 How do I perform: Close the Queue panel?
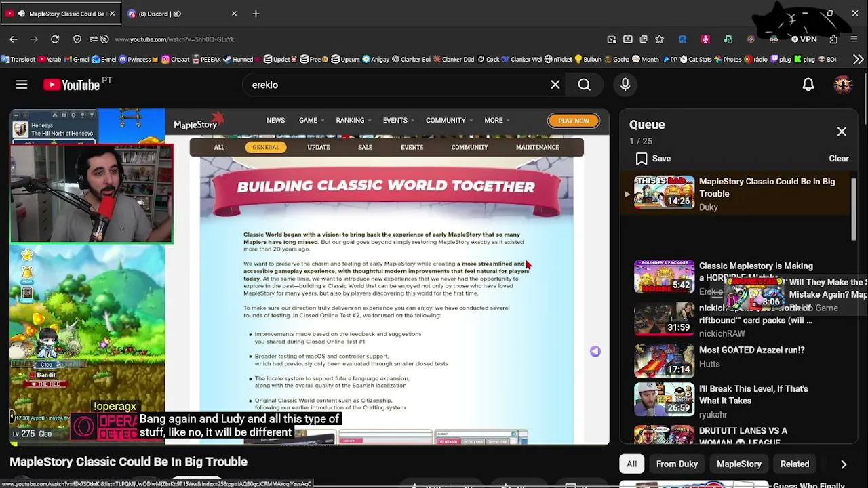tap(842, 131)
